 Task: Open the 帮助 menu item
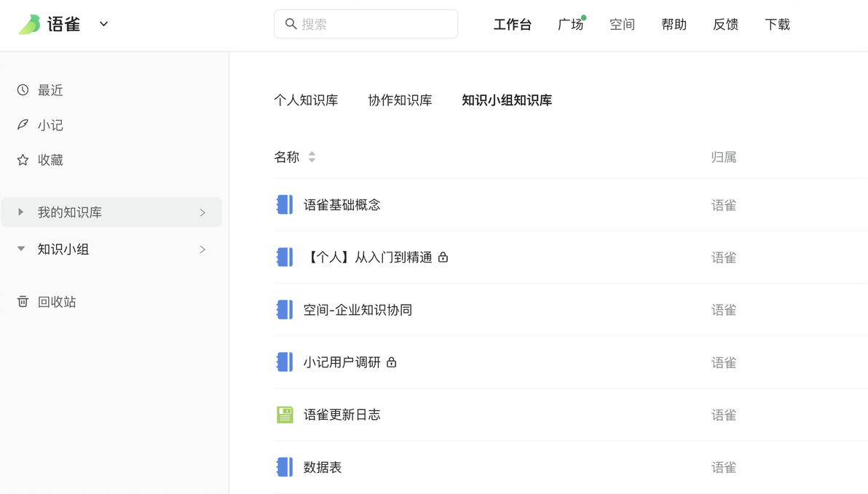pos(674,24)
